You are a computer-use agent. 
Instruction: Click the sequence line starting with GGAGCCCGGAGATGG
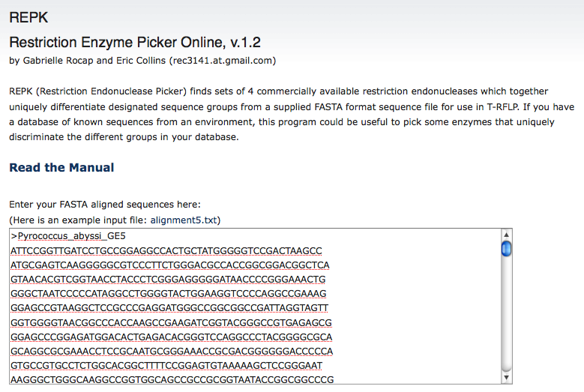(172, 337)
